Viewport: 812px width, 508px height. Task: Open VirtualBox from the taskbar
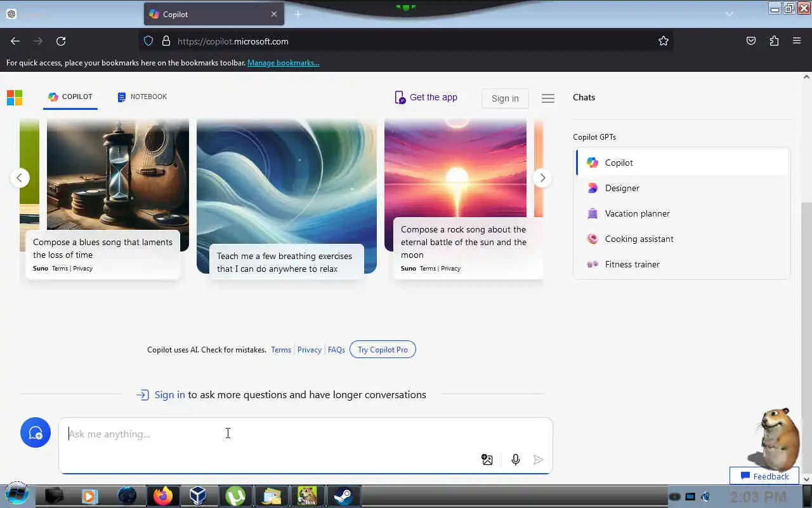tap(198, 496)
